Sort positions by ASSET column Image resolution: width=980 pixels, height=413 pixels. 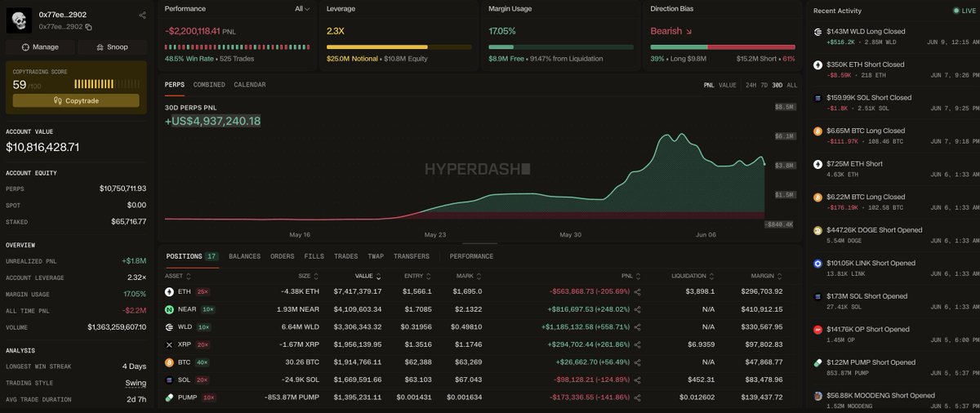(179, 276)
